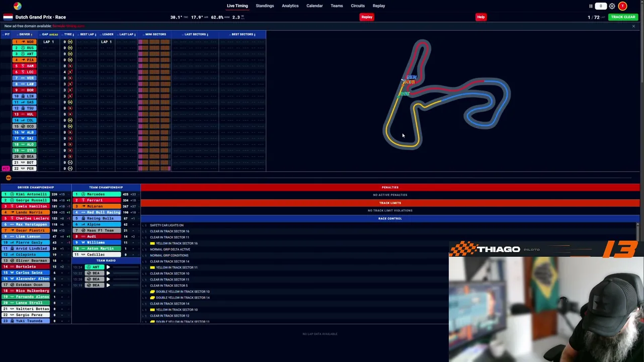Viewport: 644px width, 362px height.
Task: Click the soft tyre icon for HAM
Action: [x=70, y=66]
